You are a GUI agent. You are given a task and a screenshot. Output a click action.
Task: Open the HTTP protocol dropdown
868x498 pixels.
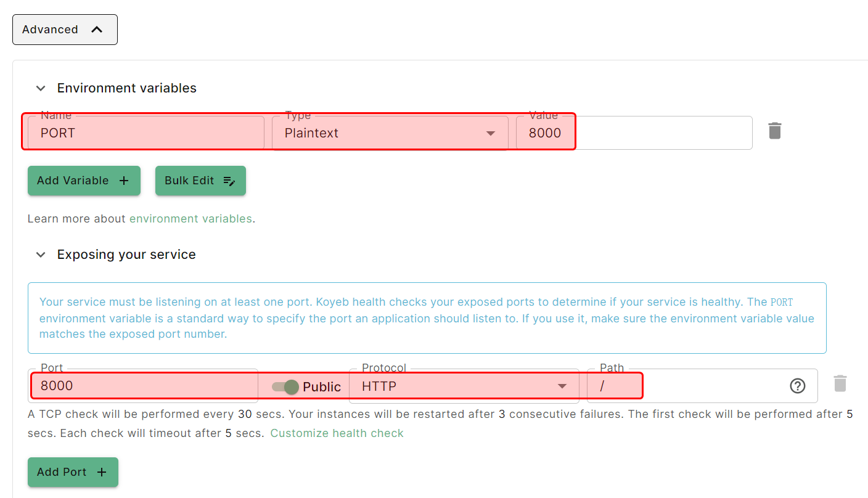(x=464, y=386)
